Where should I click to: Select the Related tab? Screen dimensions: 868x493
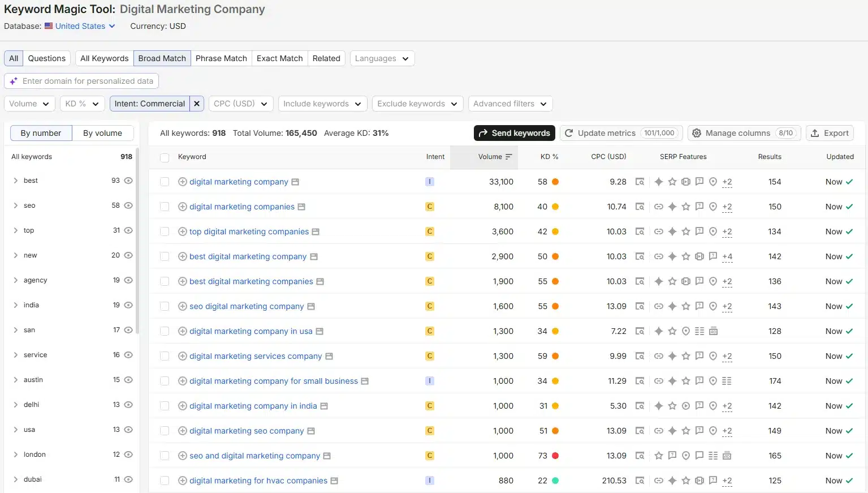pos(326,58)
